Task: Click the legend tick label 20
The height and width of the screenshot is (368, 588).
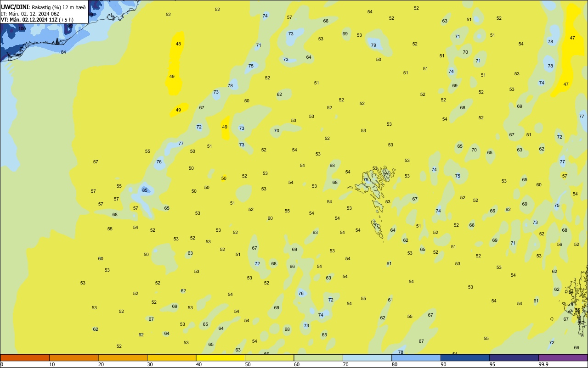Action: (x=101, y=364)
